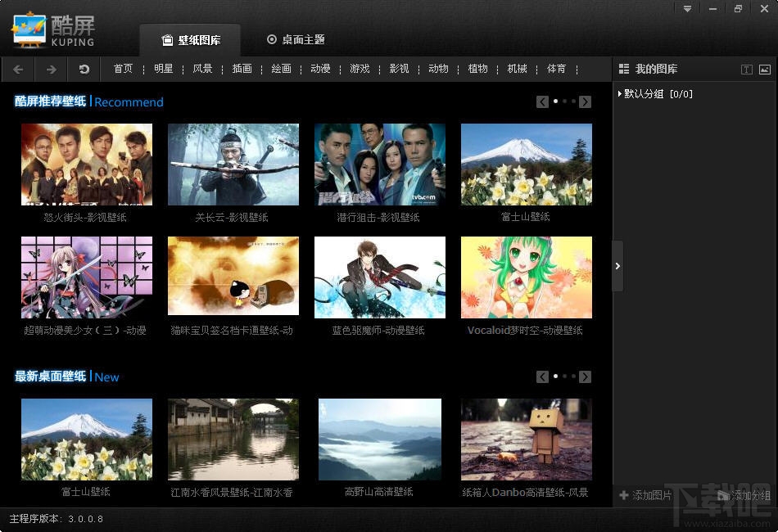Image resolution: width=778 pixels, height=532 pixels.
Task: Browse the 动物 category
Action: point(438,69)
